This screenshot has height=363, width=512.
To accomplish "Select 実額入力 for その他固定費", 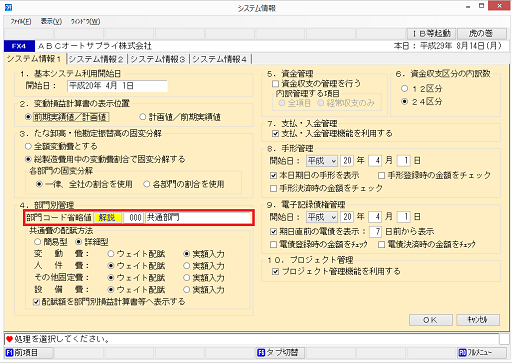I will coord(204,278).
